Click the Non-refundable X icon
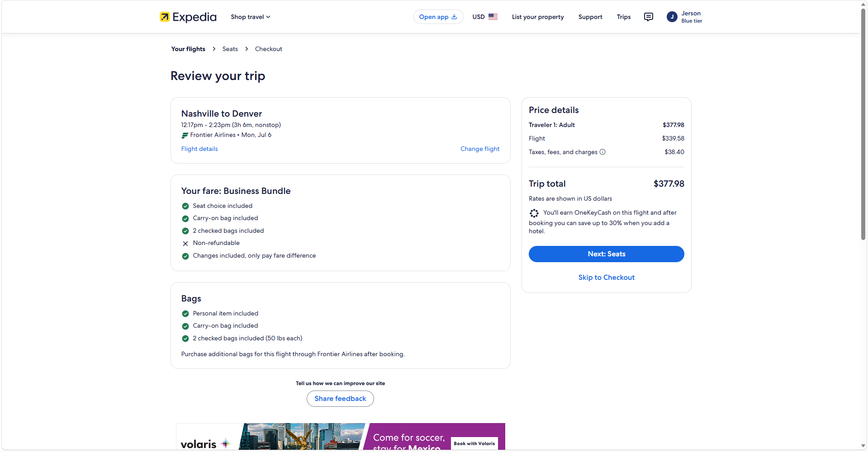The height and width of the screenshot is (452, 868). coord(185,243)
